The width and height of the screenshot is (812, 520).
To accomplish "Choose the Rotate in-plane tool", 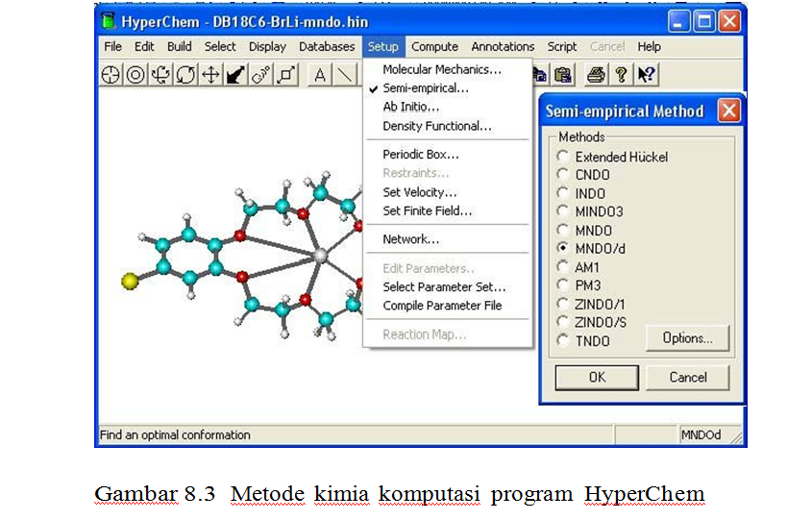I will (185, 75).
